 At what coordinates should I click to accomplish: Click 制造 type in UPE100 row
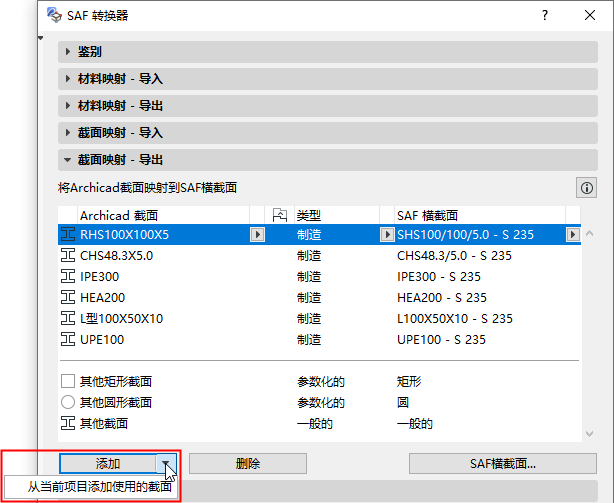309,339
